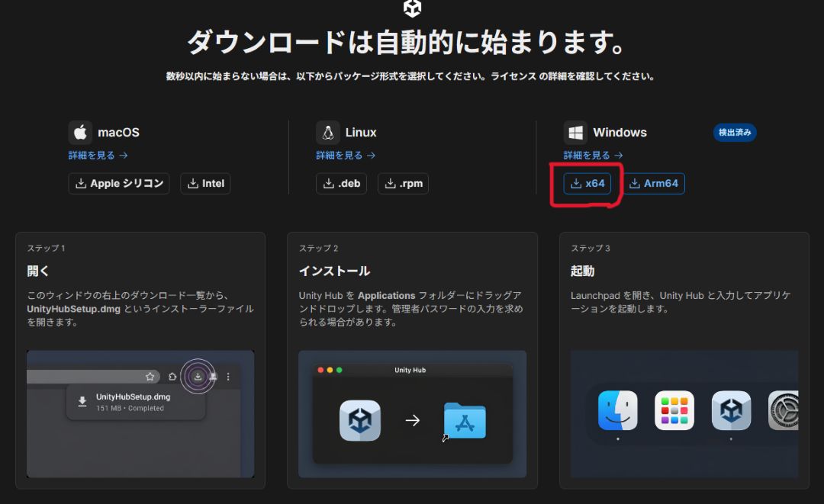Viewport: 824px width, 504px height.
Task: Download the Windows x64 installer
Action: 587,183
